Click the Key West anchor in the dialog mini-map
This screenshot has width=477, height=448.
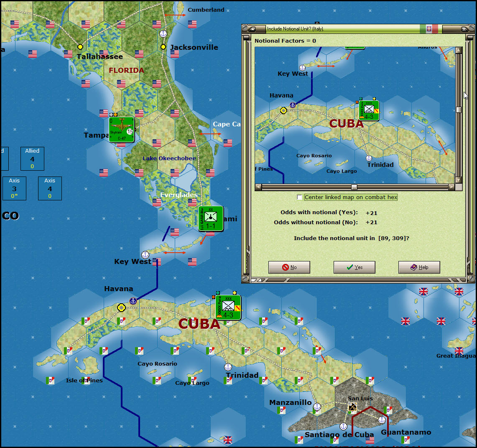(302, 68)
